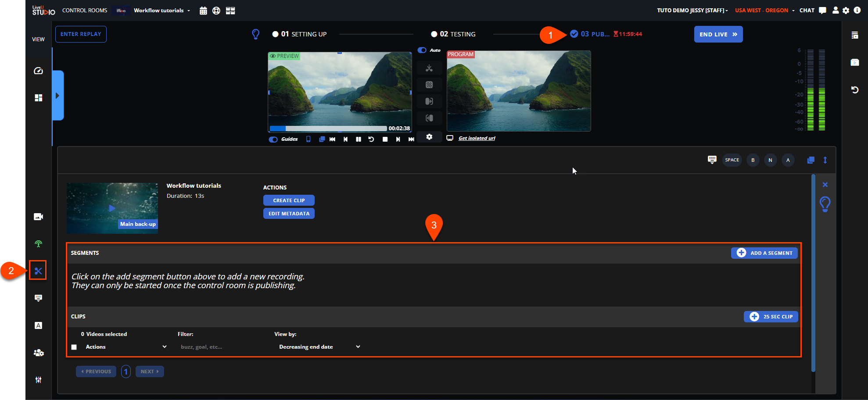
Task: Pause the preview playback
Action: click(359, 139)
